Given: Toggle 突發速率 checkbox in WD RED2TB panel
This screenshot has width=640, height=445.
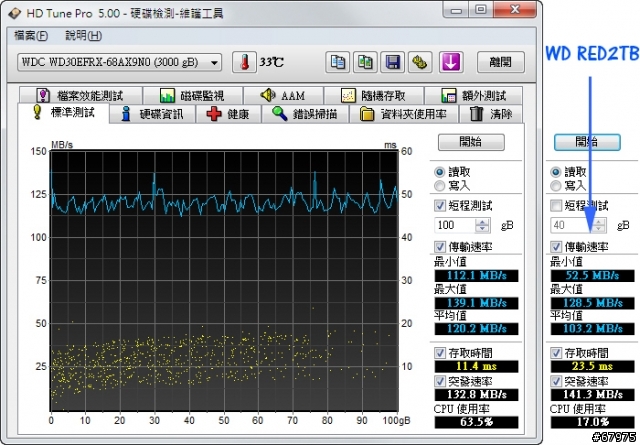Looking at the screenshot, I should point(556,381).
